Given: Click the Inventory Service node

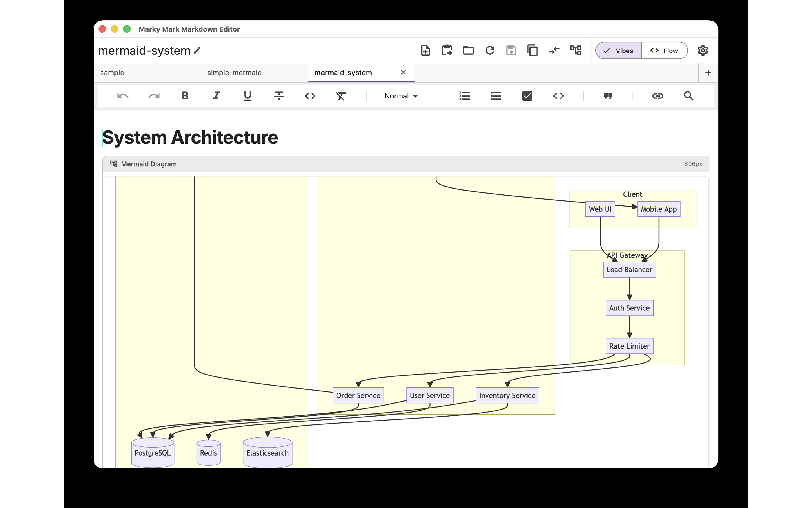Looking at the screenshot, I should pos(507,395).
